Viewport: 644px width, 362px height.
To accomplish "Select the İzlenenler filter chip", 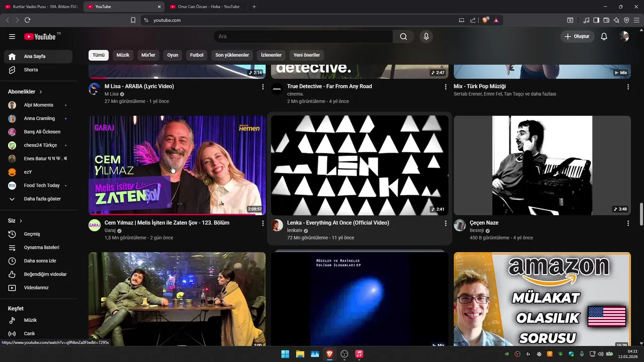I will [271, 55].
